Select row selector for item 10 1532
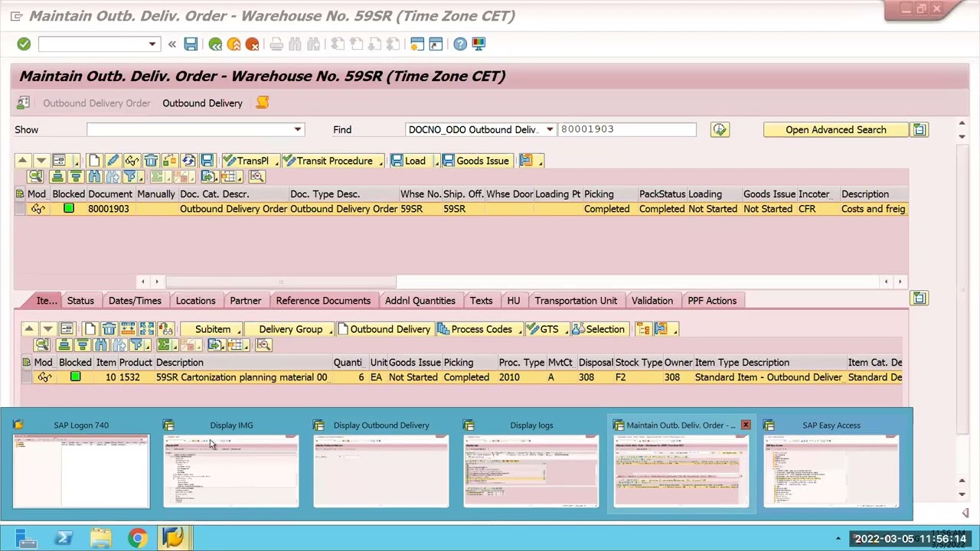 click(26, 377)
